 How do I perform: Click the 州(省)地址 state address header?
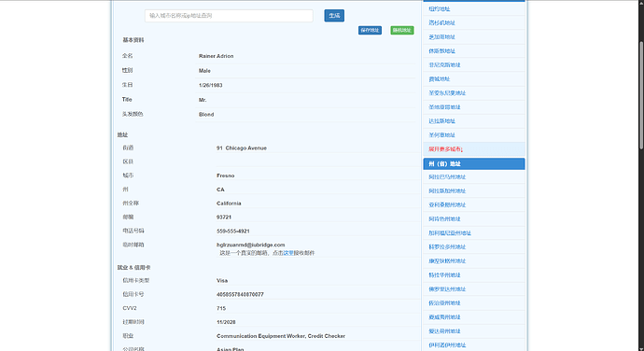(x=474, y=164)
